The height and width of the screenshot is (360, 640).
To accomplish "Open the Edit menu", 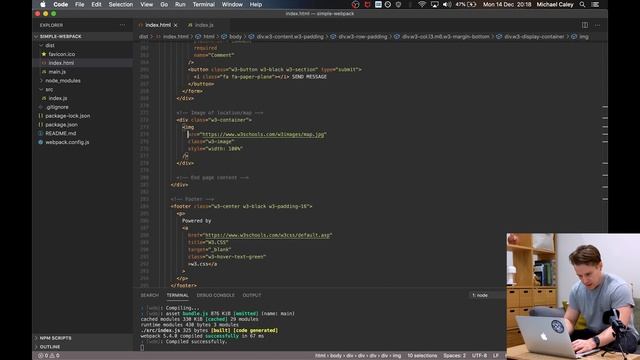I will (x=96, y=4).
